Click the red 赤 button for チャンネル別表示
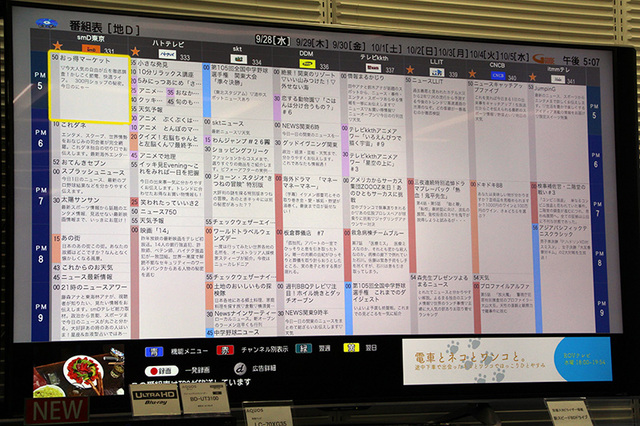Viewport: 640px width, 426px height. [x=224, y=350]
